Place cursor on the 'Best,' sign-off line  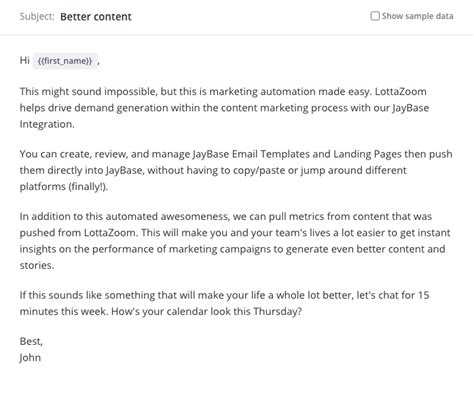(x=31, y=341)
